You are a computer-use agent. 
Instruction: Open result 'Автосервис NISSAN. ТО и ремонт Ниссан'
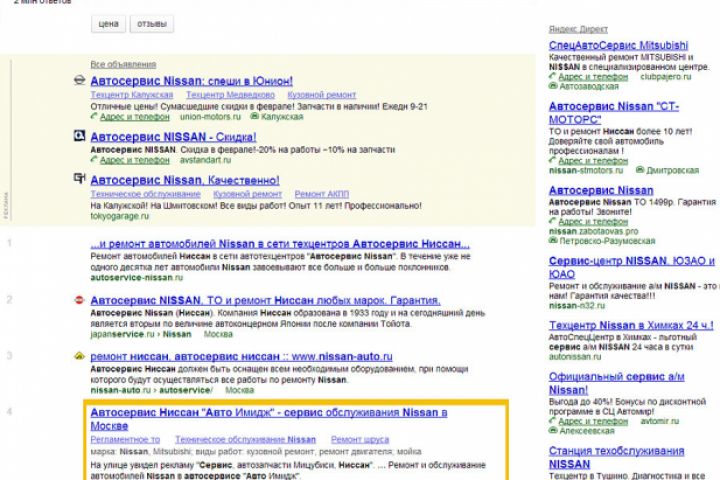point(265,300)
